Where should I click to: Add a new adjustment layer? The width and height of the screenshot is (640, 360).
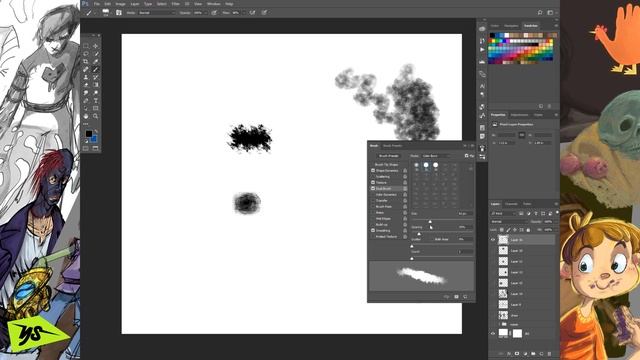[525, 353]
